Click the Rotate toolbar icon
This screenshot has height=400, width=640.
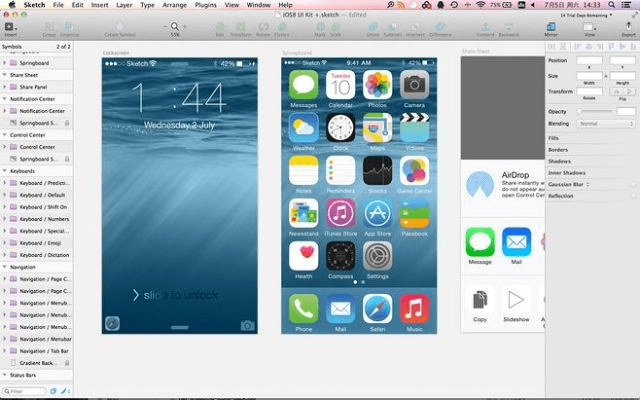[263, 27]
